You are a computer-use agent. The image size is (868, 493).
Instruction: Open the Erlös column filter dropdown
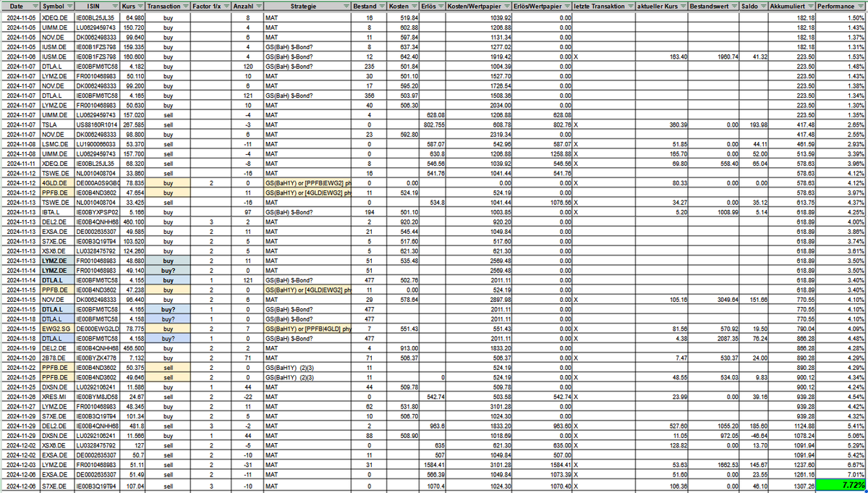(x=441, y=5)
